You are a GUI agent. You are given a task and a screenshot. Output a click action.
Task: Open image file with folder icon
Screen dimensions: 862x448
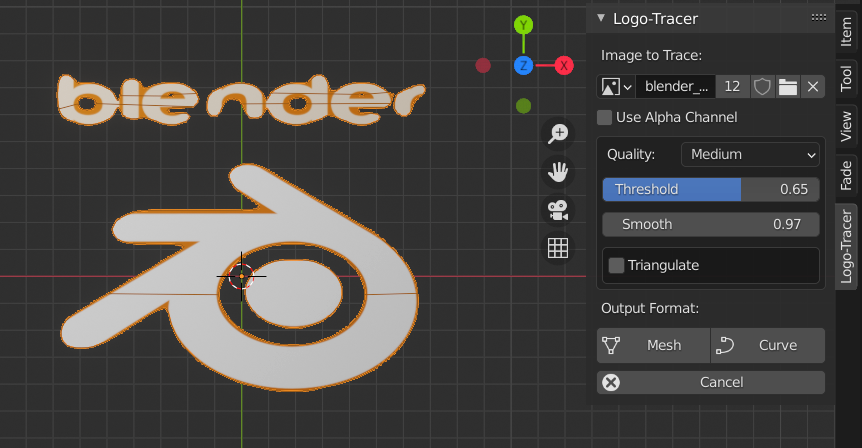point(788,87)
